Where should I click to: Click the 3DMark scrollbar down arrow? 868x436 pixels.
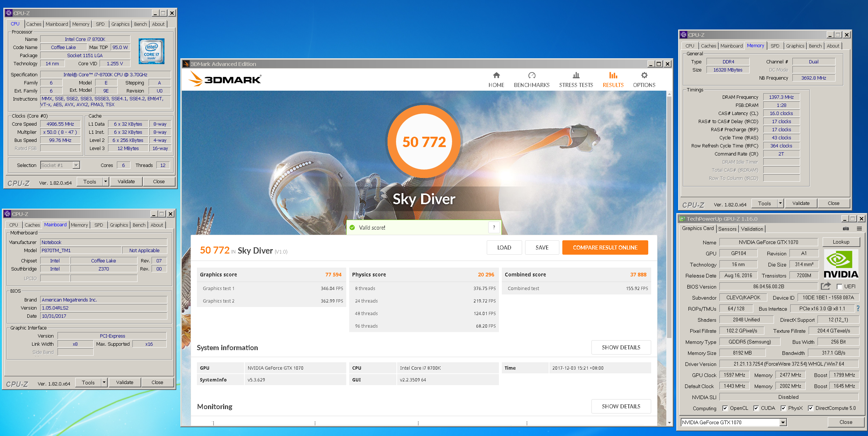[x=669, y=423]
